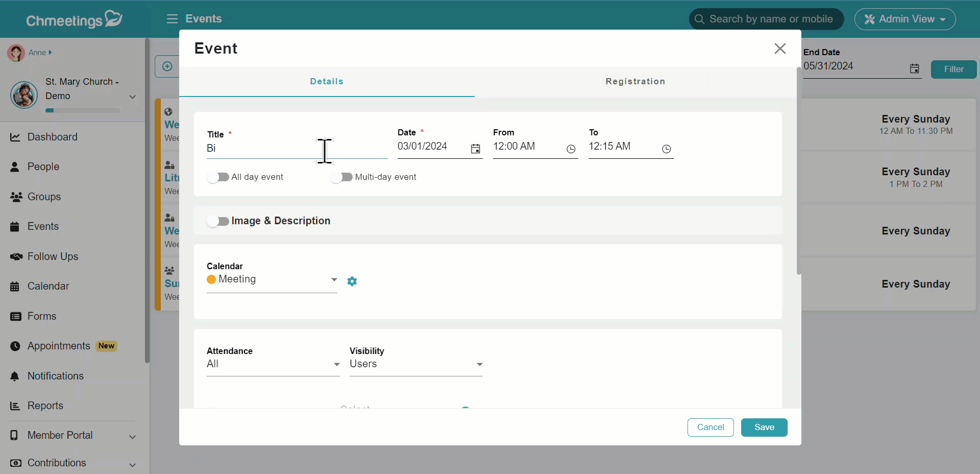
Task: Expand the Contributions submenu
Action: click(x=133, y=465)
